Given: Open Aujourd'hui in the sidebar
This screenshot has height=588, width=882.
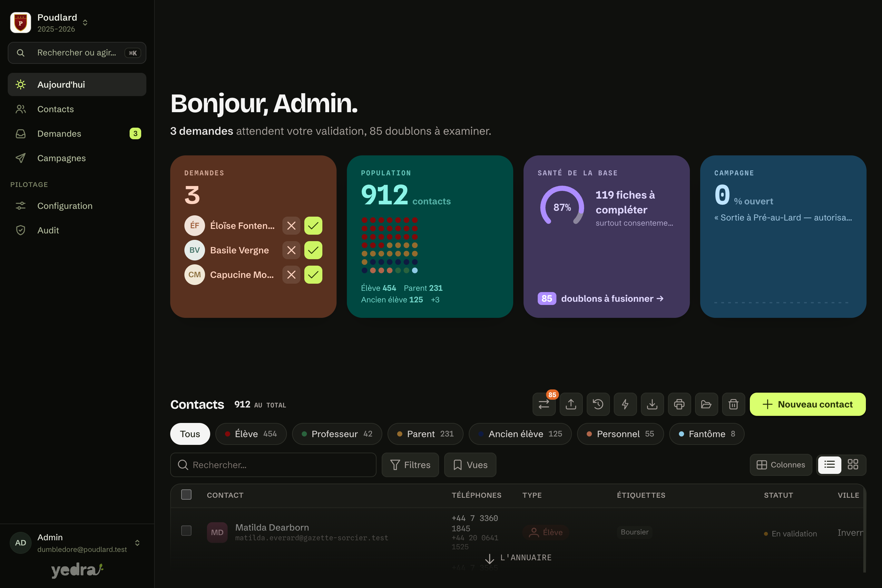Looking at the screenshot, I should (x=77, y=84).
